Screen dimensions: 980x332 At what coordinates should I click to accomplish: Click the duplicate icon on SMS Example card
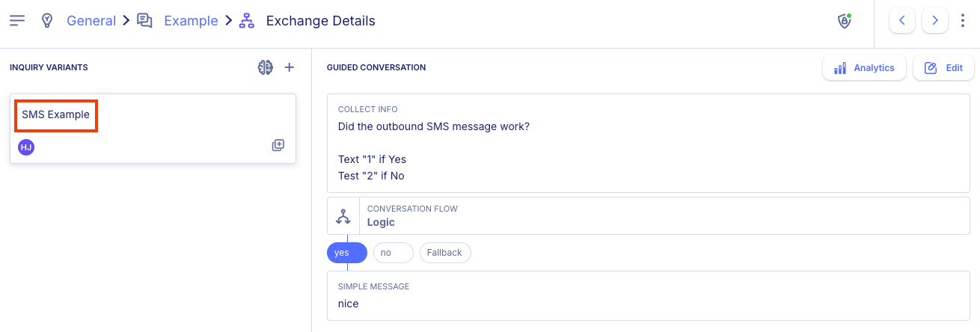tap(278, 145)
